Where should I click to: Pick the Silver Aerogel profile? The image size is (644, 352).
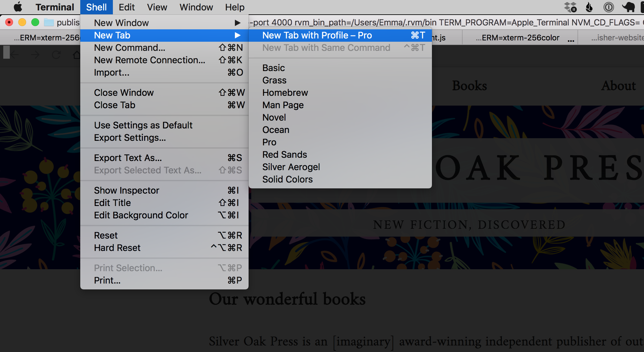pos(340,167)
